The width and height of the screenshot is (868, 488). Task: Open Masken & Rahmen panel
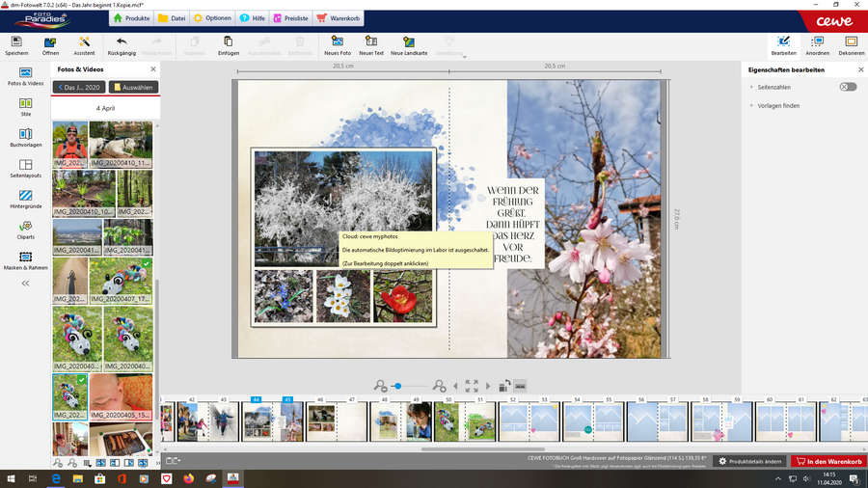(x=26, y=257)
